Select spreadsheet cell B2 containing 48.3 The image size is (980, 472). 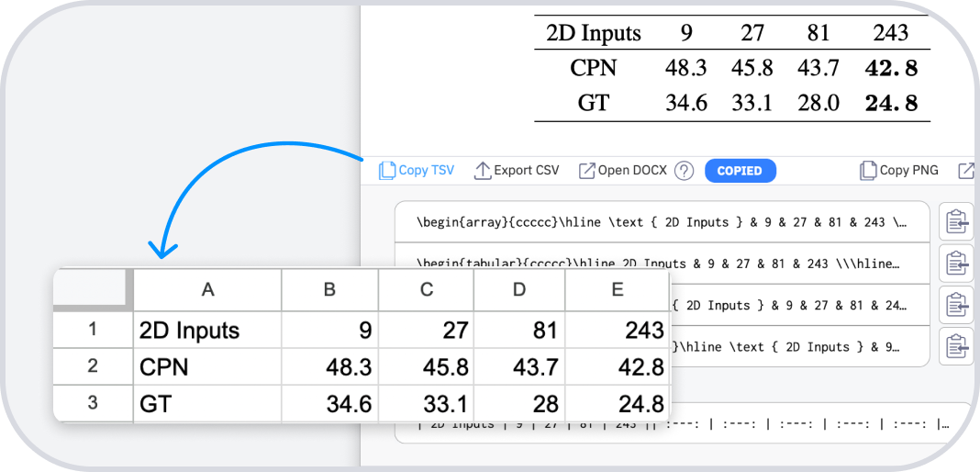coord(330,366)
